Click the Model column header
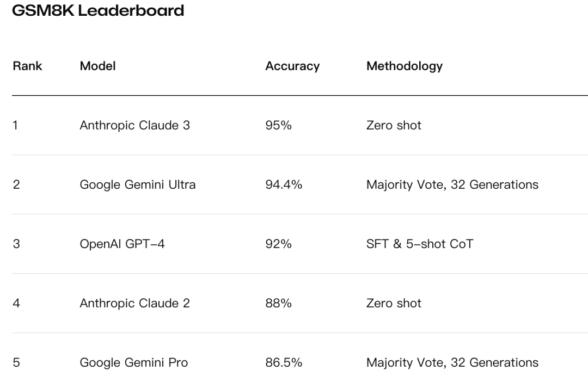 (x=97, y=66)
